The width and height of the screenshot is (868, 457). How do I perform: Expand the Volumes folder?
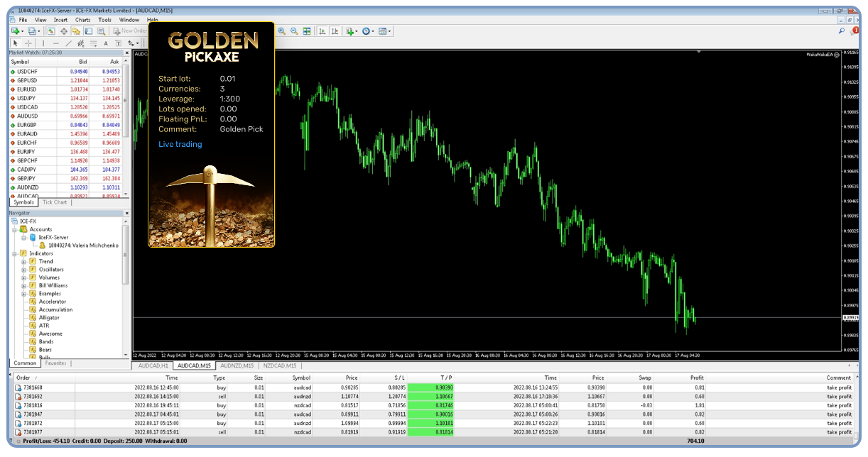(23, 277)
